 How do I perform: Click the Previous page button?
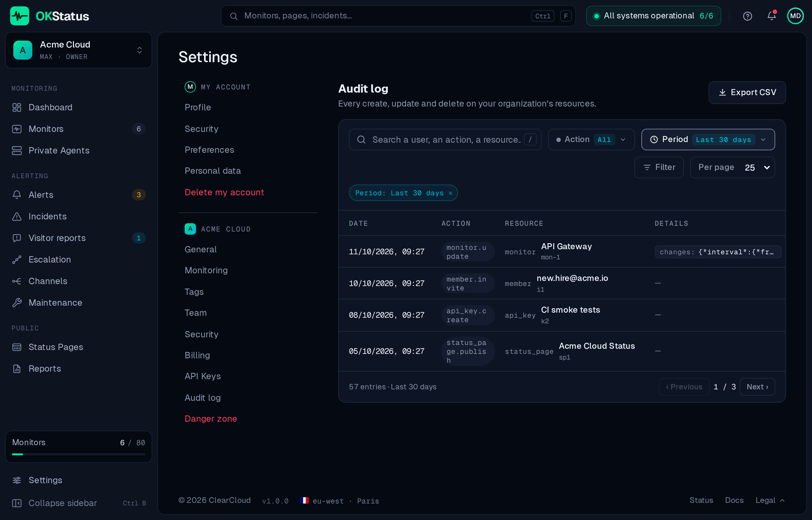[684, 387]
